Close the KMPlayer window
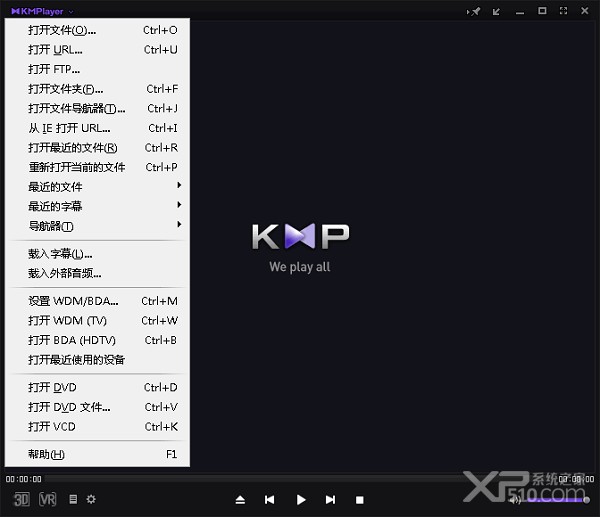600x517 pixels. (x=585, y=11)
